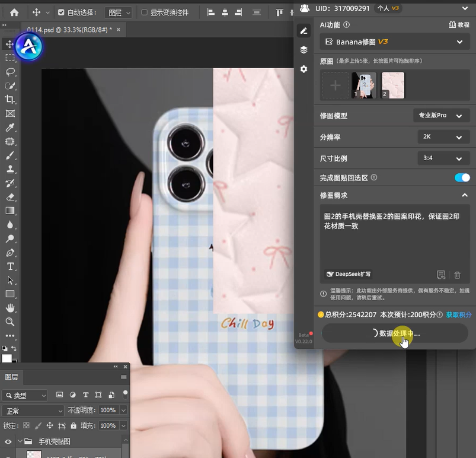The image size is (476, 458).
Task: Click the 获取积分 link
Action: click(459, 314)
